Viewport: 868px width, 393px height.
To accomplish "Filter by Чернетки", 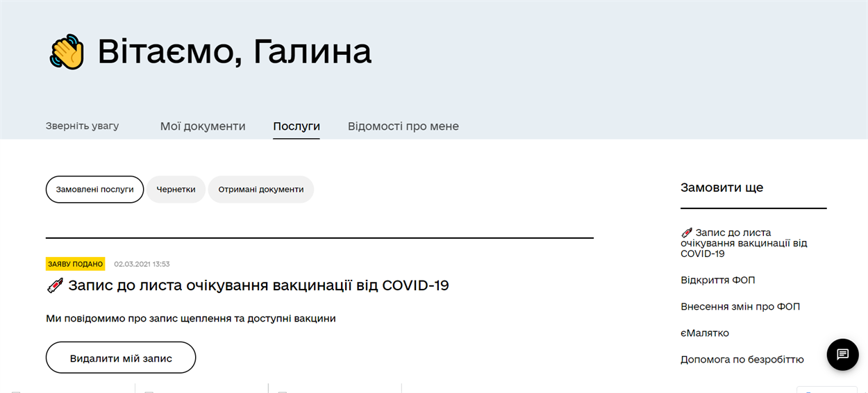I will 176,190.
